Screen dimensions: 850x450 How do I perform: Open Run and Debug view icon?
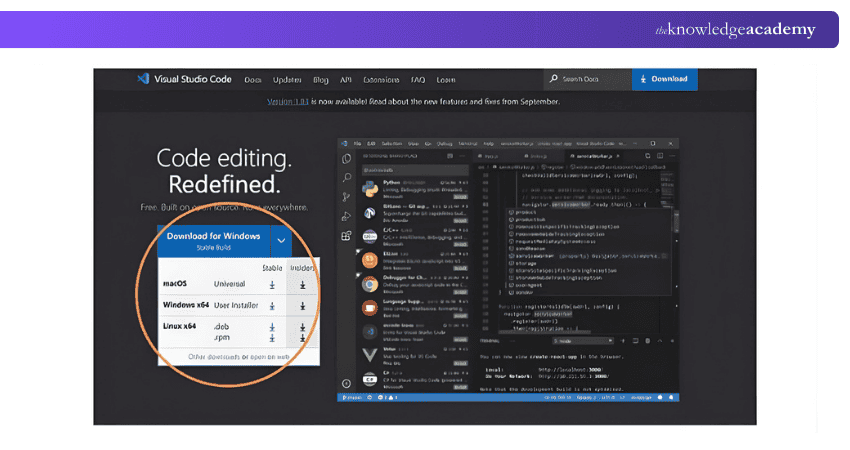tap(346, 216)
